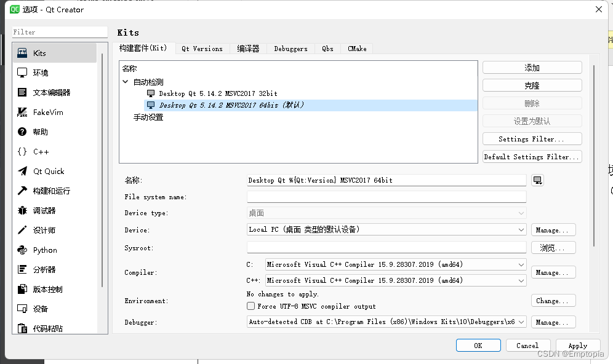Click Change... for Environment

553,301
